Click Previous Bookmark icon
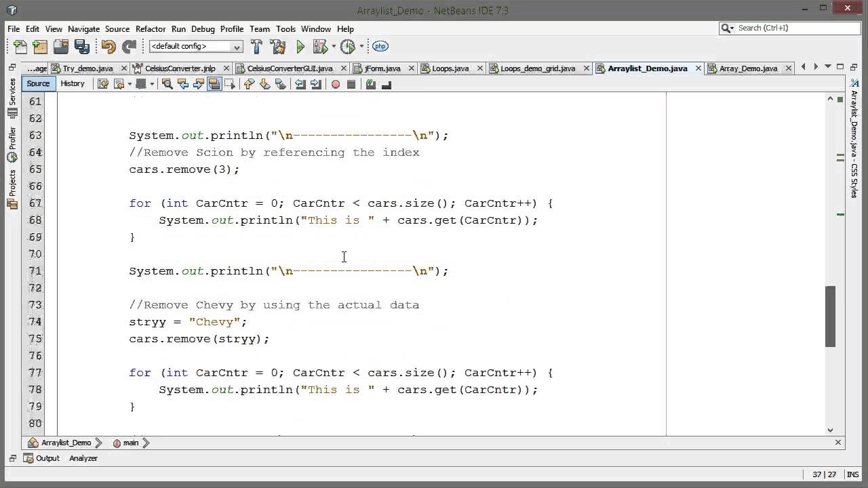This screenshot has width=868, height=488. point(249,84)
